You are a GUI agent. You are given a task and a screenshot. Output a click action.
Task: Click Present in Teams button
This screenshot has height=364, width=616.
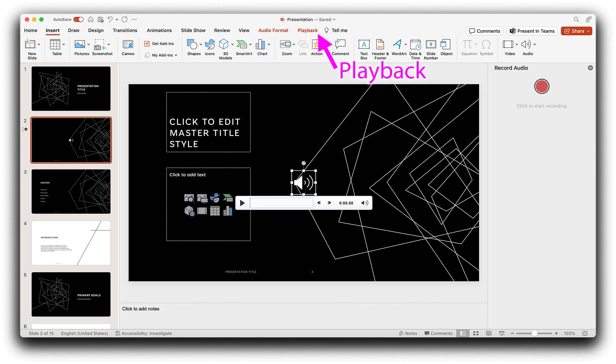[532, 31]
